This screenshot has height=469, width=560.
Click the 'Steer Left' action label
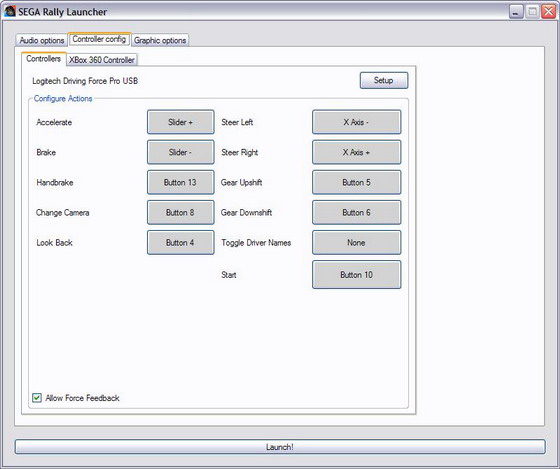click(x=237, y=123)
